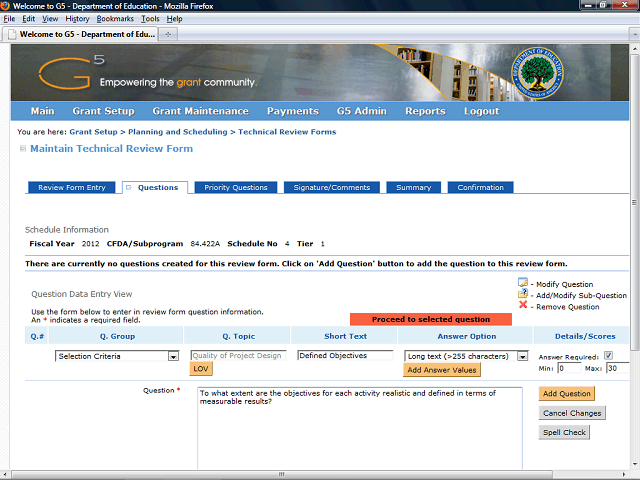The width and height of the screenshot is (640, 480).
Task: Open Reports navigation item
Action: tap(425, 111)
